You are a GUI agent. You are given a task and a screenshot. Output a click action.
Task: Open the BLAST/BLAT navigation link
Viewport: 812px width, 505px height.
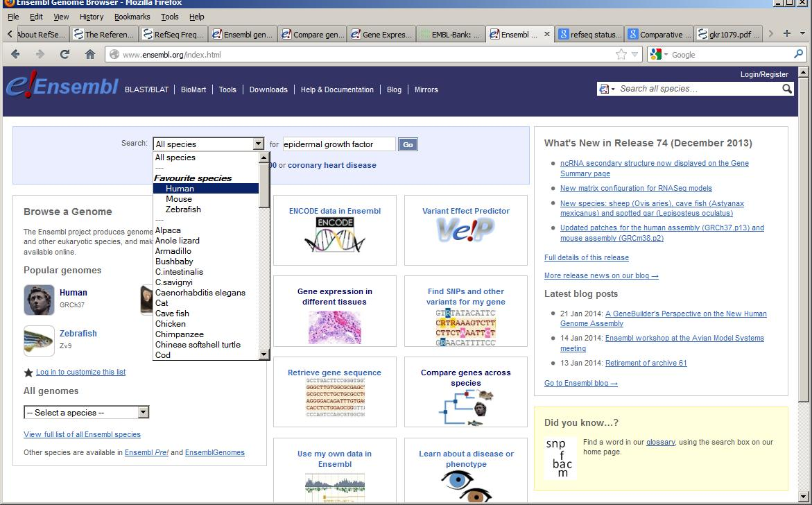[x=146, y=89]
